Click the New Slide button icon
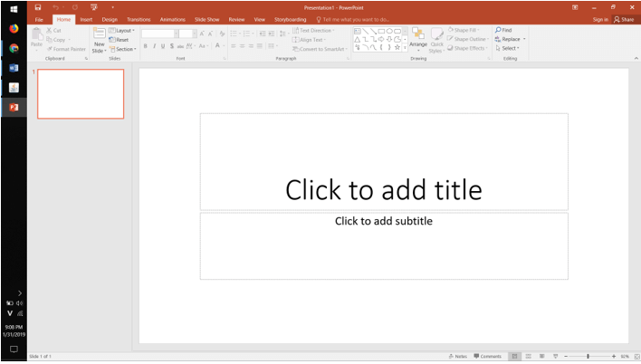The width and height of the screenshot is (641, 364). pos(100,34)
